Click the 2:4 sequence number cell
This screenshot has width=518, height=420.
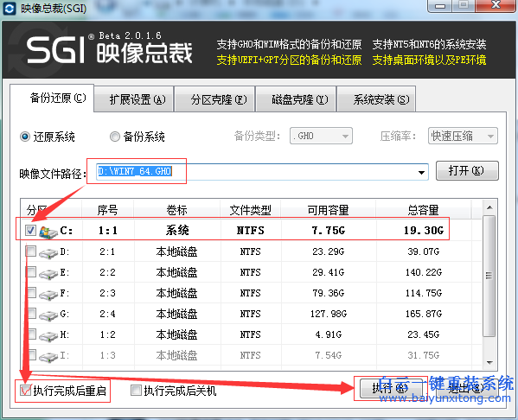tap(108, 314)
